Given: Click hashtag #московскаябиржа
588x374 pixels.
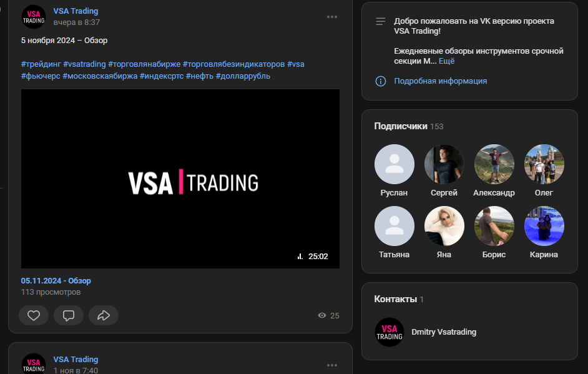Looking at the screenshot, I should (x=100, y=76).
